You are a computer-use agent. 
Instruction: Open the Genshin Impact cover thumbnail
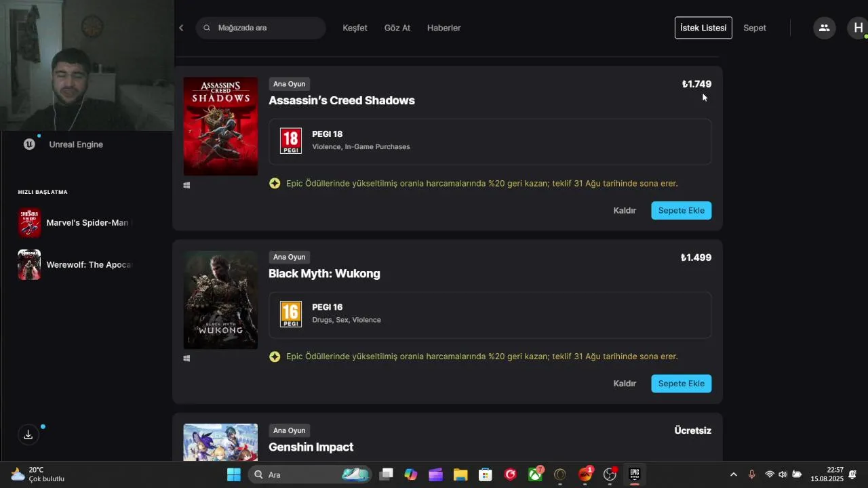coord(220,442)
